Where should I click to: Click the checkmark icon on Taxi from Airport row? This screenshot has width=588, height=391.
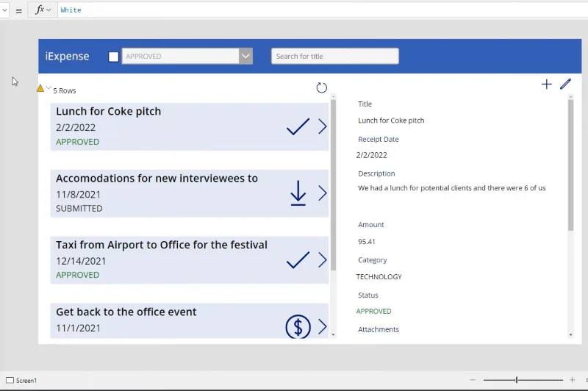[x=298, y=259]
